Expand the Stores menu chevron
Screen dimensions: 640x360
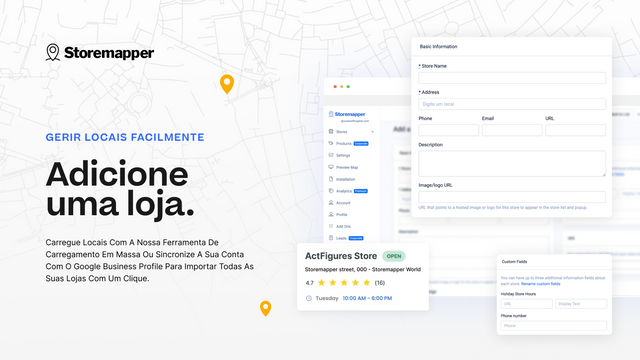pyautogui.click(x=372, y=132)
